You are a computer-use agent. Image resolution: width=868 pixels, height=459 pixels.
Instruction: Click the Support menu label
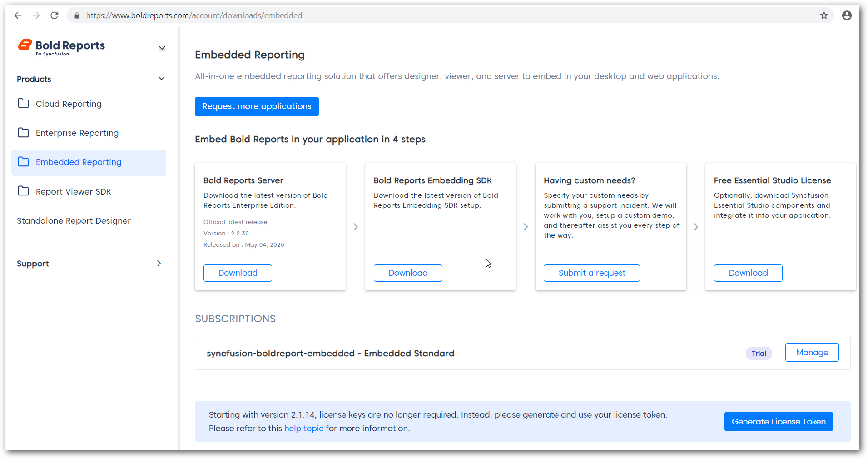tap(33, 264)
